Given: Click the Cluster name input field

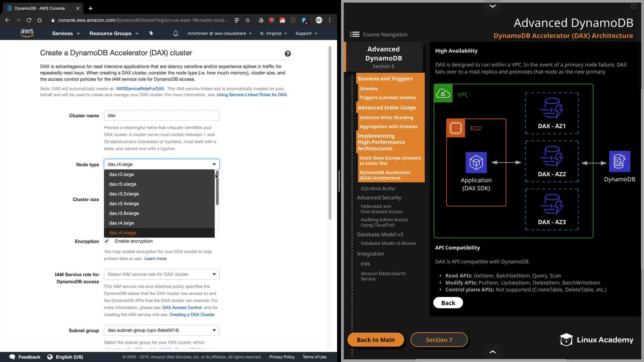Looking at the screenshot, I should coord(162,115).
